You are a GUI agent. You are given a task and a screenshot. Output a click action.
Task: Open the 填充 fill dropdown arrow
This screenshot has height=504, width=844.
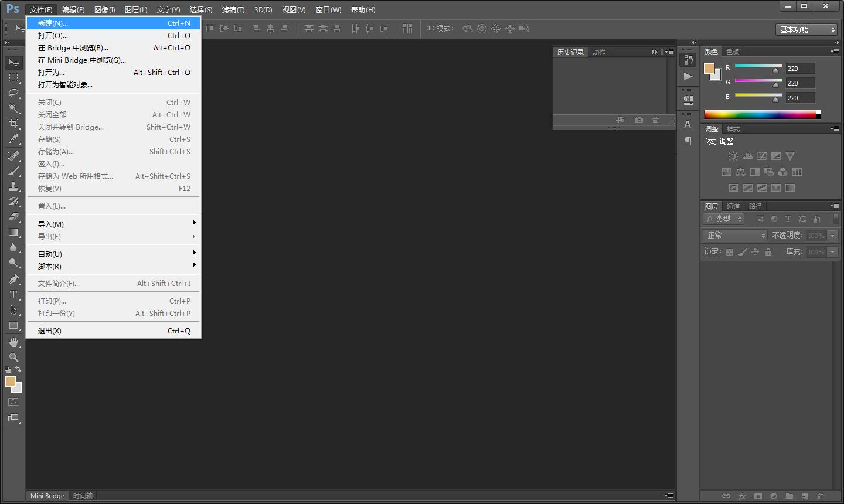[x=832, y=252]
